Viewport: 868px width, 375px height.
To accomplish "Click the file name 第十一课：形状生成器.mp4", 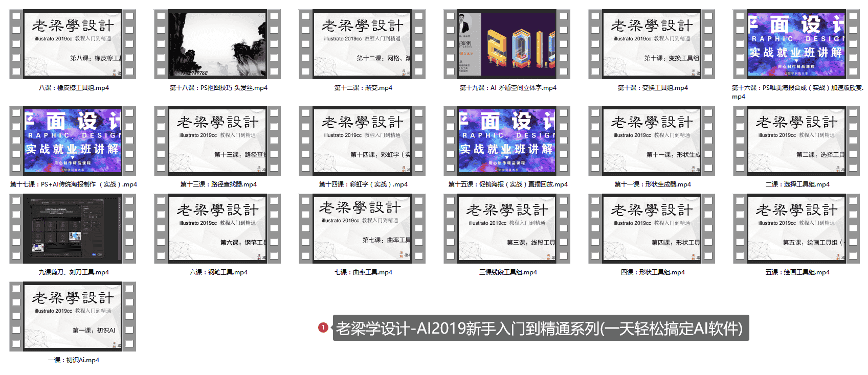I will 653,184.
